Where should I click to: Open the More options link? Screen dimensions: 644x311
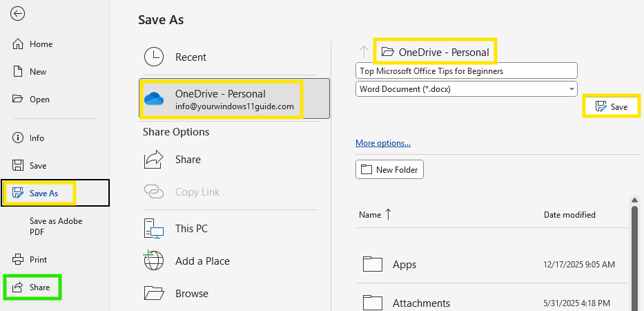383,143
